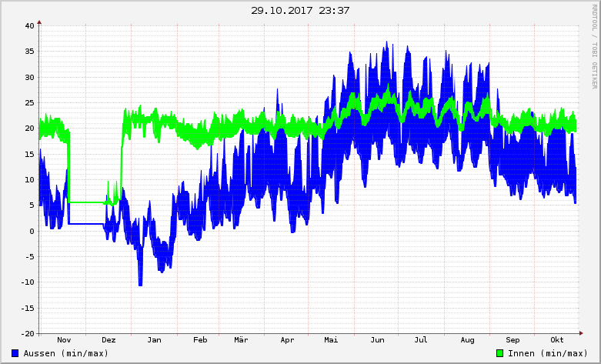The image size is (601, 364).
Task: Click the y-axis value '-5'
Action: 30,257
